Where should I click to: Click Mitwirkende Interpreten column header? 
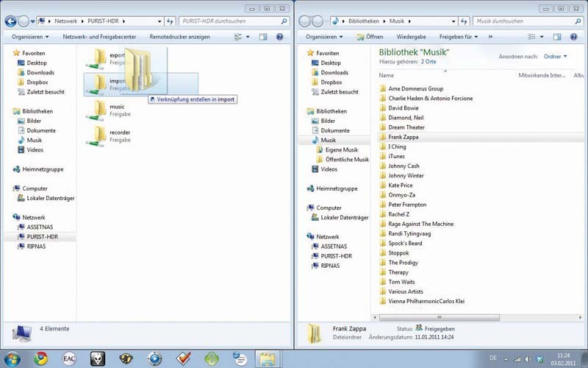tap(542, 76)
